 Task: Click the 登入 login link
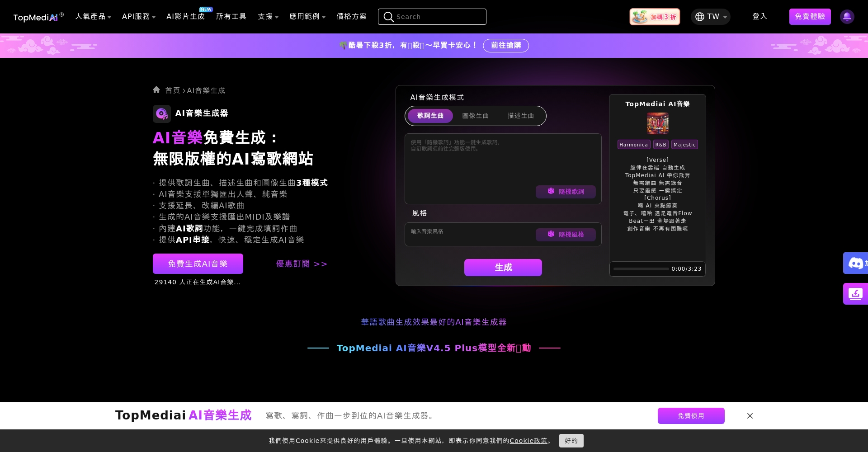coord(759,16)
